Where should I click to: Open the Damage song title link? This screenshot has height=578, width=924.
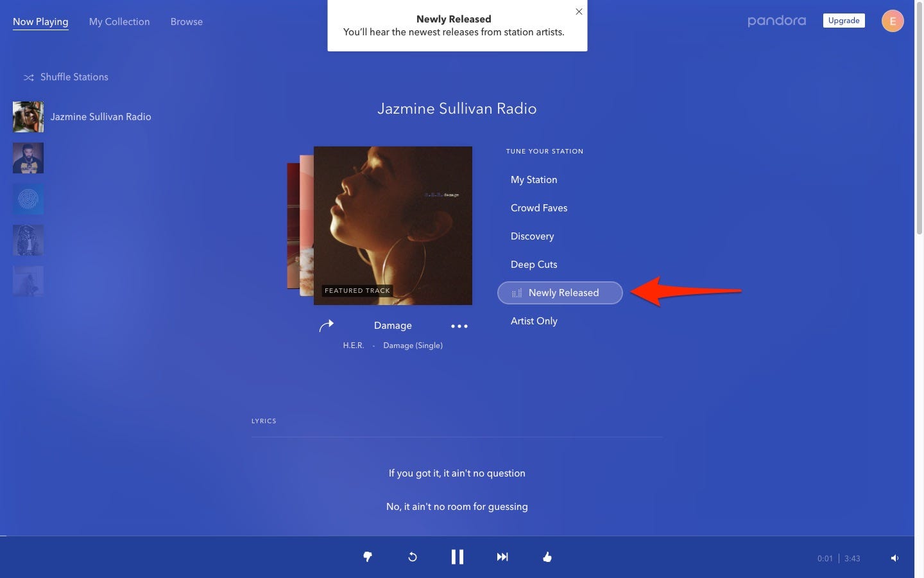[393, 326]
